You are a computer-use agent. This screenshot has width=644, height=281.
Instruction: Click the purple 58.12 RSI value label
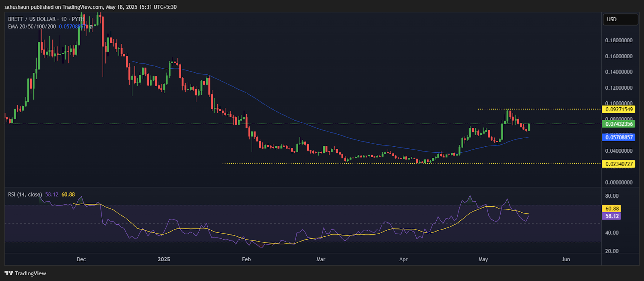[612, 216]
